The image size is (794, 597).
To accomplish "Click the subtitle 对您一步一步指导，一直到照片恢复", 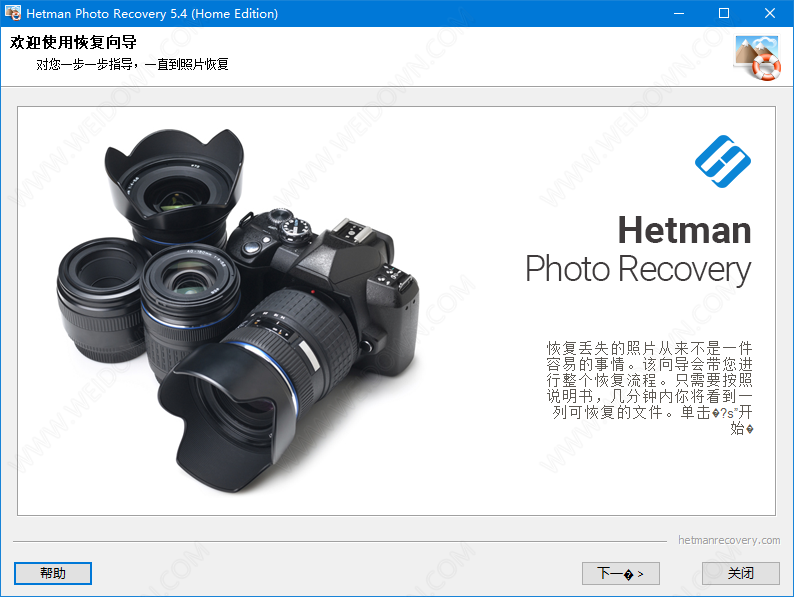I will [x=132, y=64].
